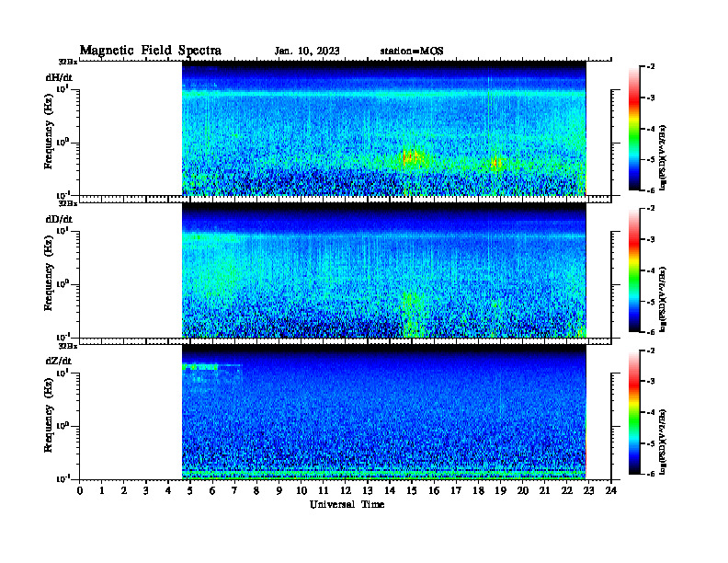Click the log(PSD) label beside dH/dt color bar
This screenshot has width=728, height=563.
point(663,157)
